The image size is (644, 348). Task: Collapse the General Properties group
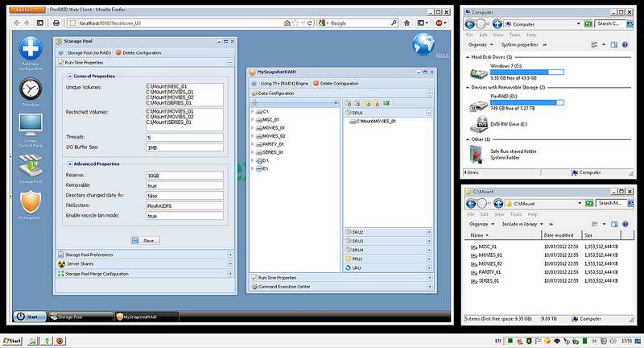[x=70, y=76]
